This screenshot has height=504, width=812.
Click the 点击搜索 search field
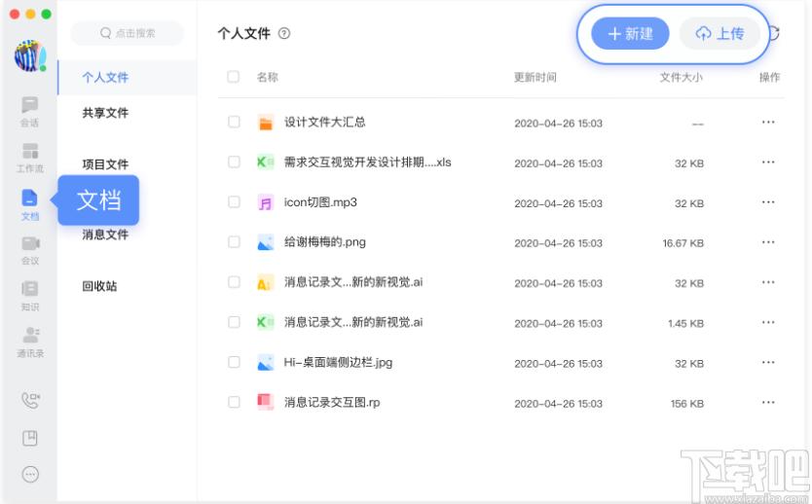[x=128, y=33]
